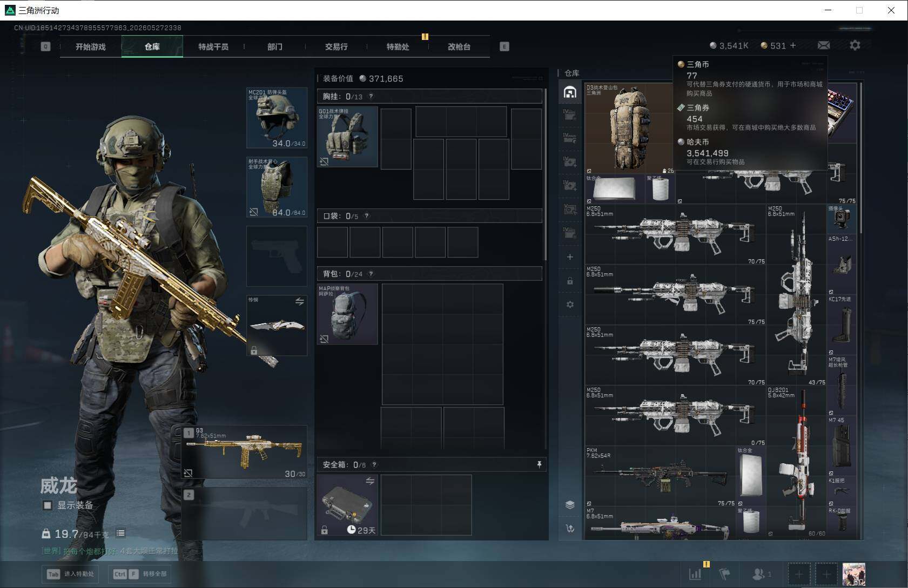The image size is (908, 588).
Task: Add a new storage box with plus
Action: coord(570,257)
